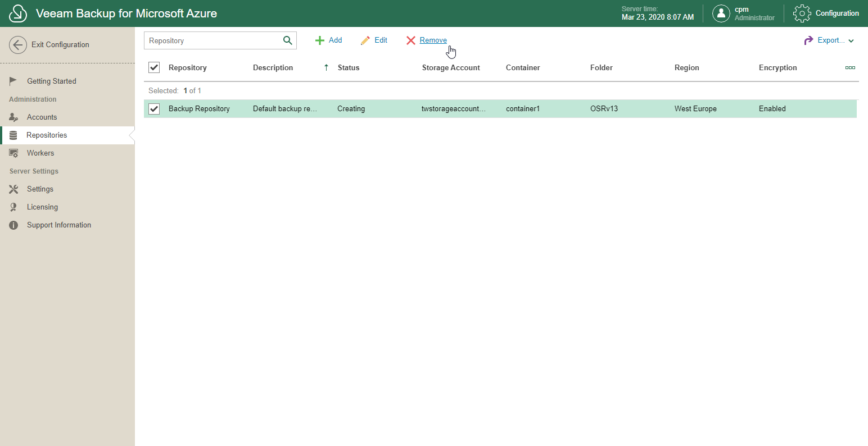Click the Edit button label
868x446 pixels.
(x=381, y=40)
